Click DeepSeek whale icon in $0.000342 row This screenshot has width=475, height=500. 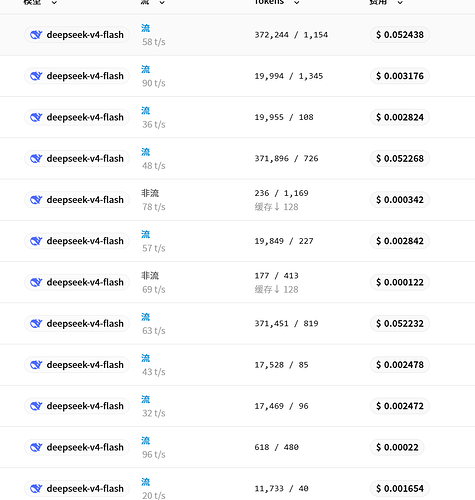click(36, 200)
